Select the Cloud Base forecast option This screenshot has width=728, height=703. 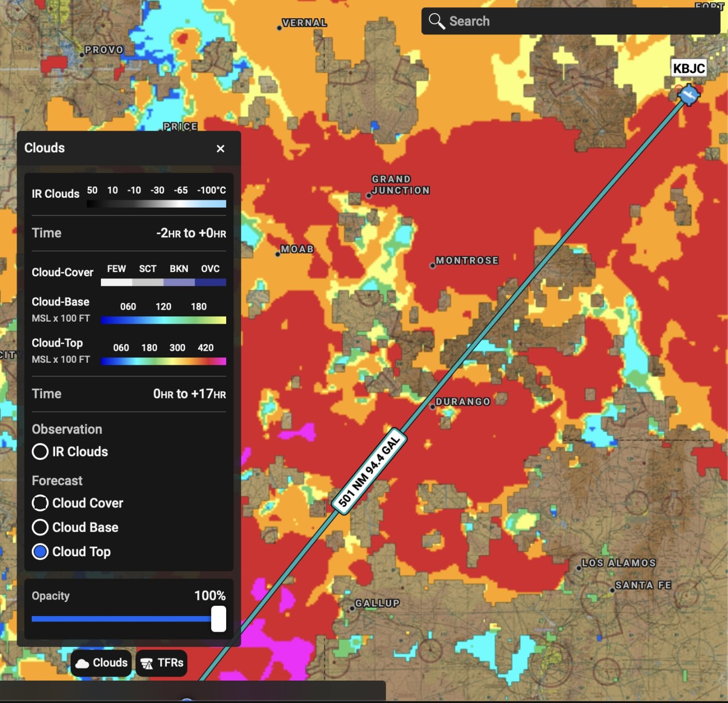pos(75,528)
